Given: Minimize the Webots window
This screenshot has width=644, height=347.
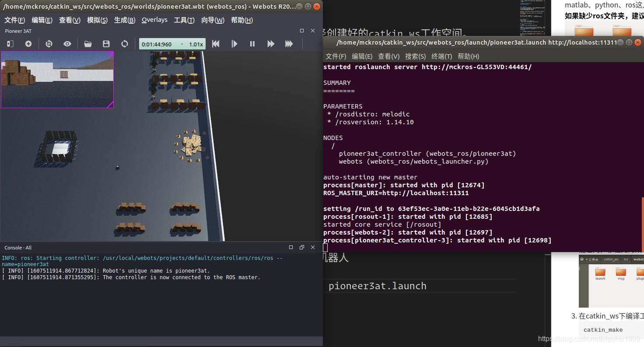Looking at the screenshot, I should coord(298,7).
